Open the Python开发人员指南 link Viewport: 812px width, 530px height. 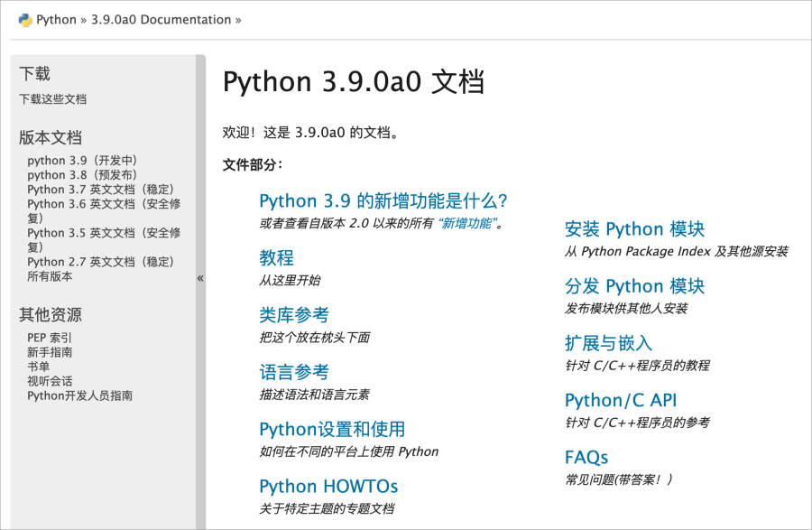coord(79,395)
